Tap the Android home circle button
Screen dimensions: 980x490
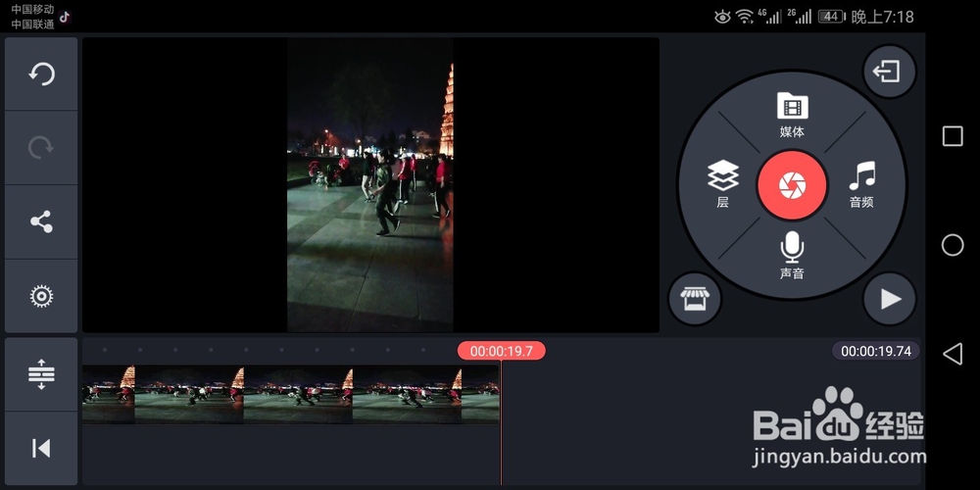click(x=952, y=245)
